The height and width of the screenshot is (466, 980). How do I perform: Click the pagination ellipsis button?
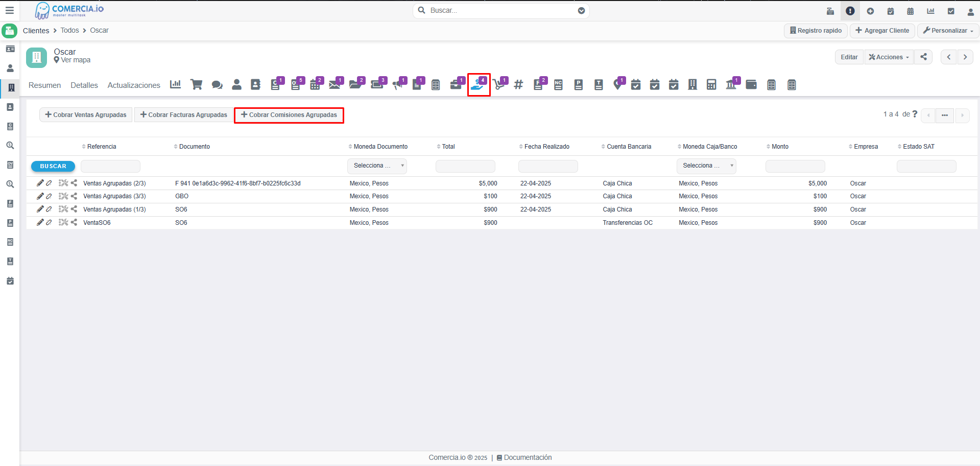pos(945,115)
